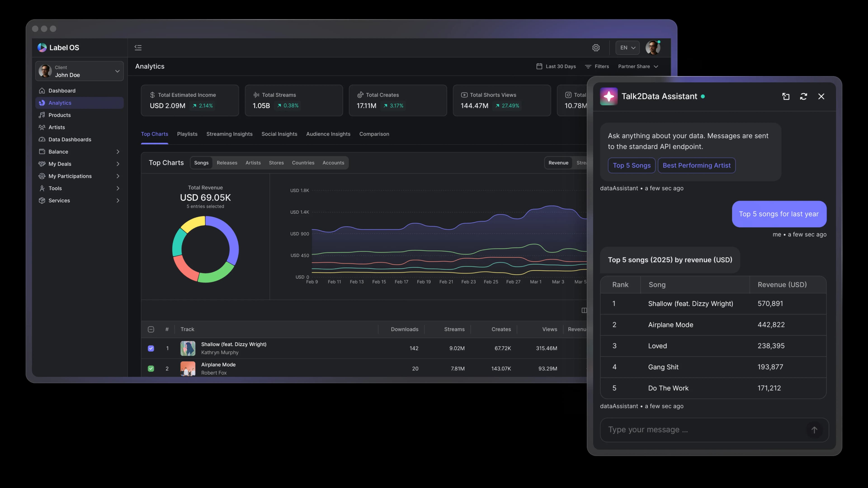Toggle the select-all checkbox in the track table
The width and height of the screenshot is (868, 488).
click(151, 329)
